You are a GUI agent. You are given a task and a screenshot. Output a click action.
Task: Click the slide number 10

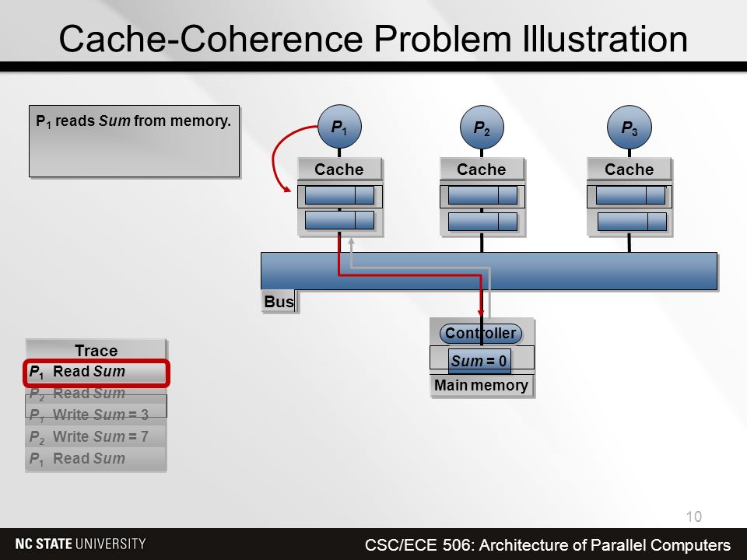tap(693, 516)
